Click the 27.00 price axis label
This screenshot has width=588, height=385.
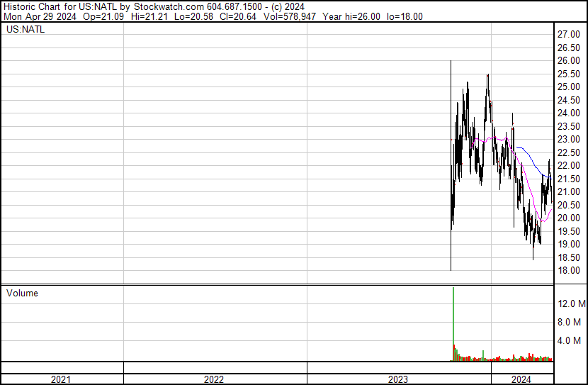(x=568, y=35)
